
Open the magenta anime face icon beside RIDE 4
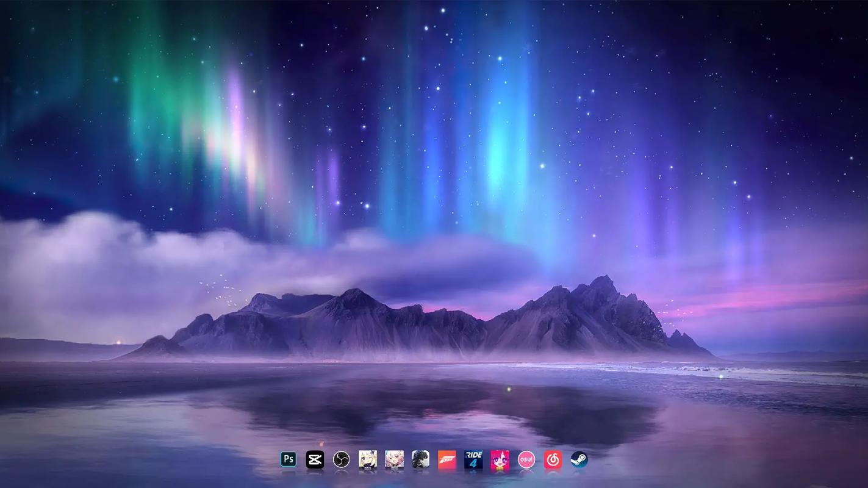(x=500, y=459)
